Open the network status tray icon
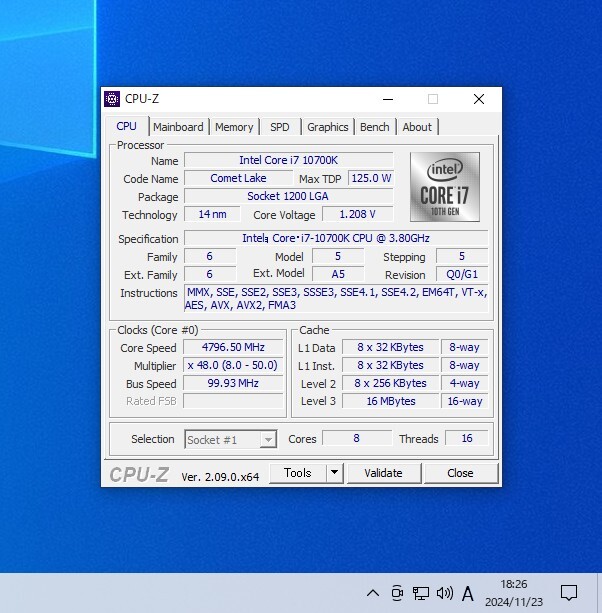 pos(421,593)
